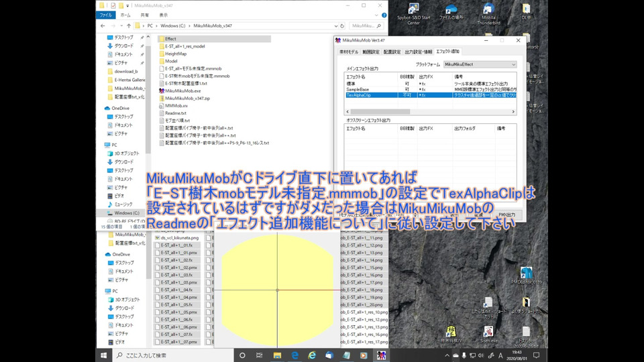
Task: Click the Windows (C:) breadcrumb in the address bar
Action: tap(173, 25)
